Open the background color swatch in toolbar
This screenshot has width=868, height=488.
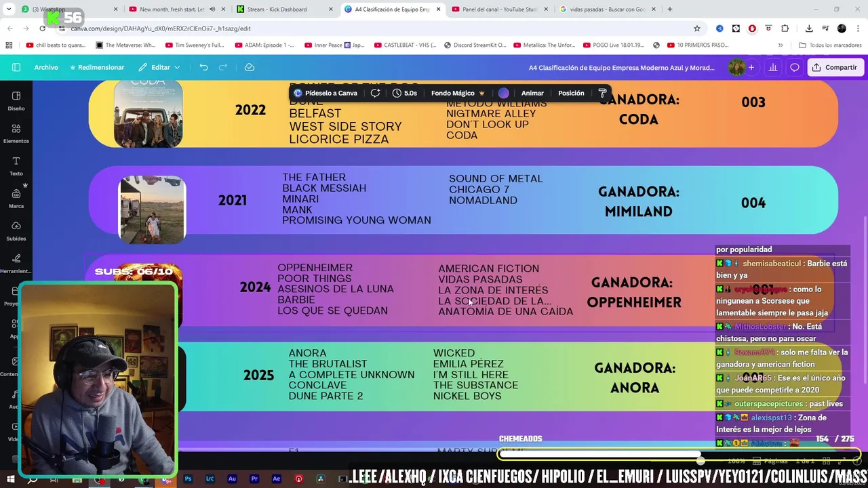pyautogui.click(x=503, y=93)
